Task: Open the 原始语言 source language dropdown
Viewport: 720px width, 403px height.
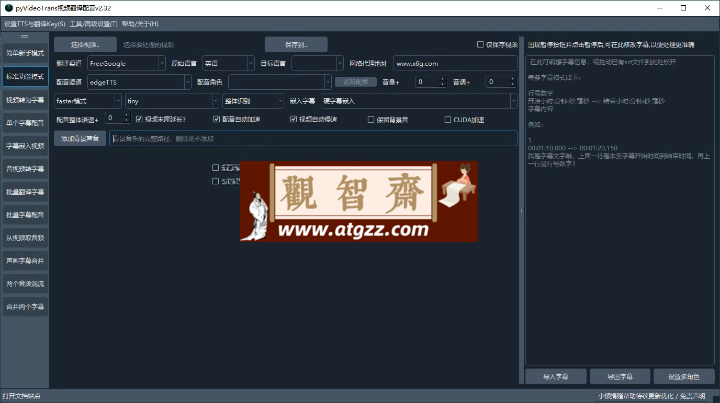Action: (x=228, y=63)
